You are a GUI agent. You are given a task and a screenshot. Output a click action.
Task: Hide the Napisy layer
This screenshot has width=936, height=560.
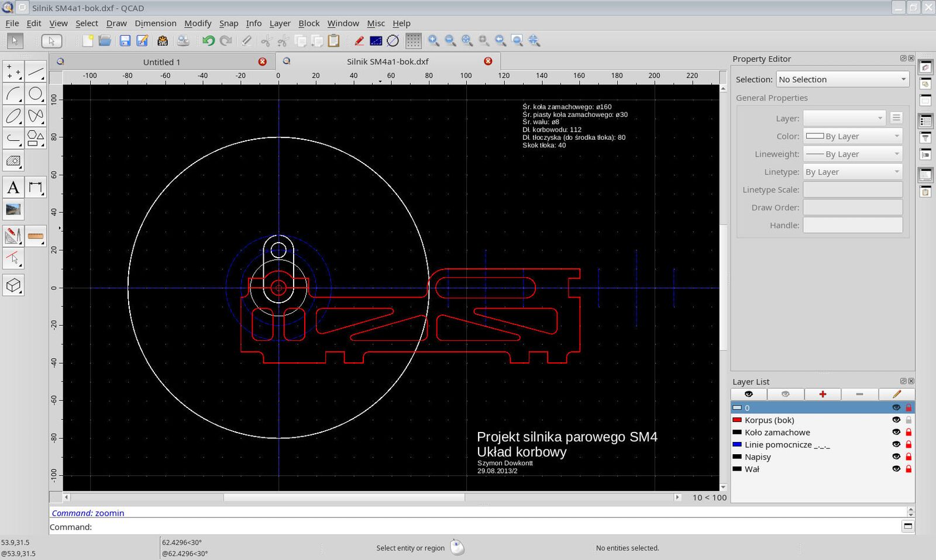click(896, 457)
